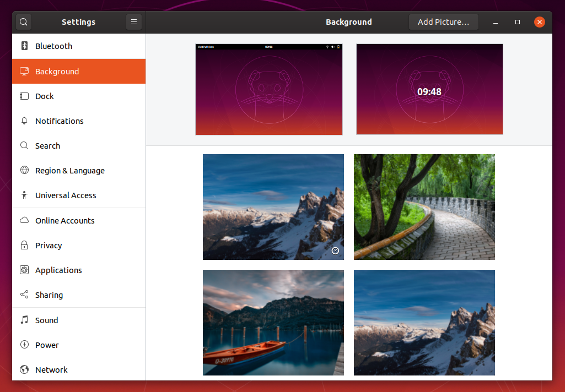Select the Dock settings icon
This screenshot has width=565, height=392.
click(x=24, y=96)
